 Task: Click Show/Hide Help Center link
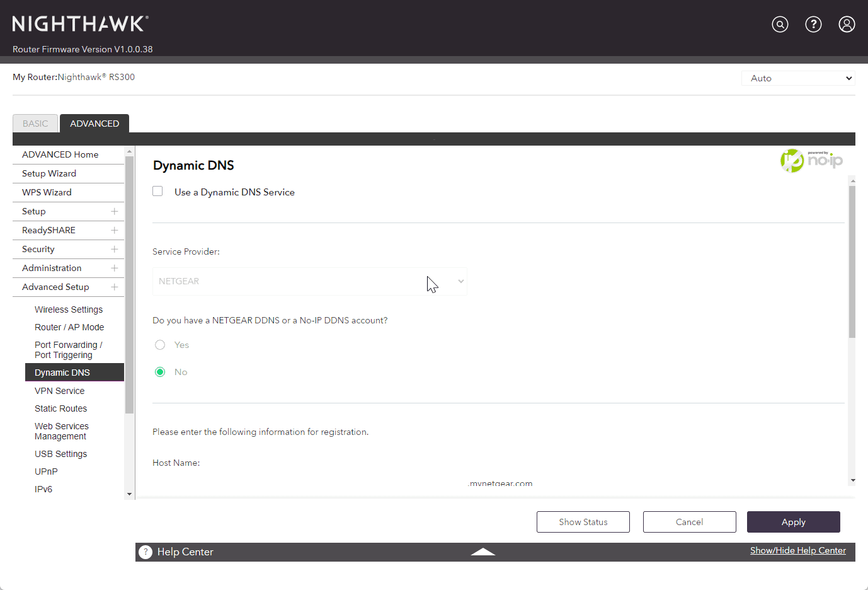(x=797, y=550)
